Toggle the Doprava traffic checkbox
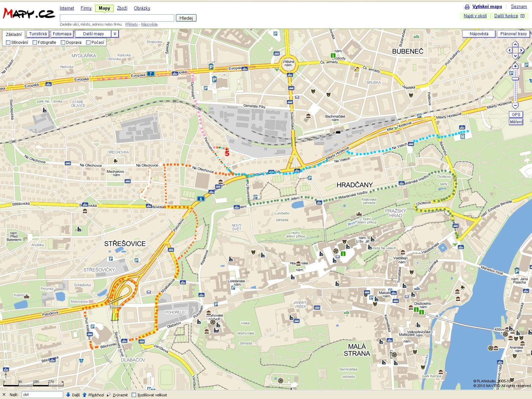 tap(63, 42)
